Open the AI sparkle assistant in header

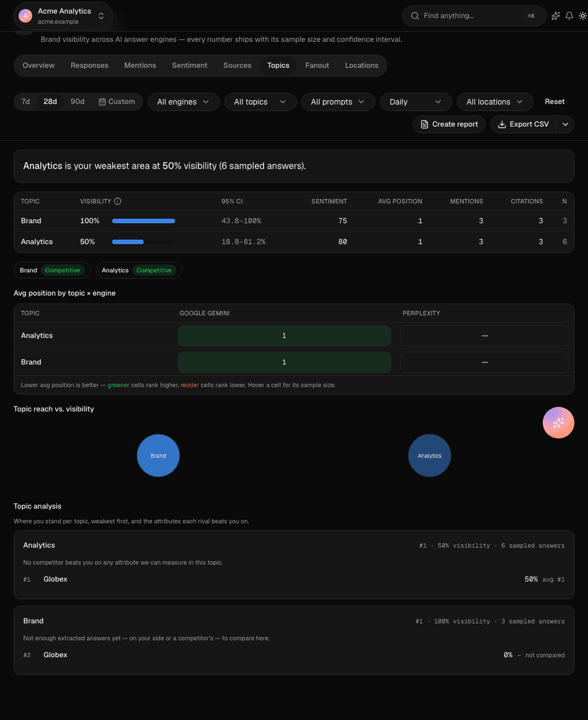point(556,16)
